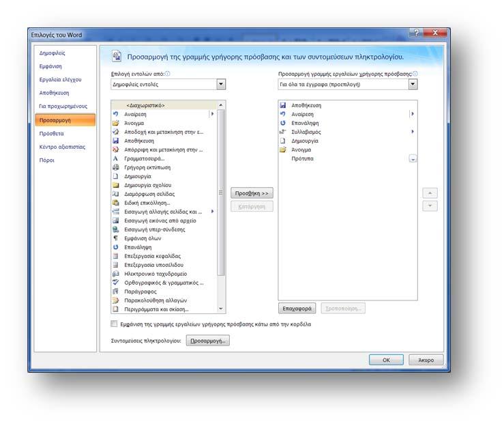This screenshot has height=426, width=504.
Task: Click icon for Απόρριψη και μετακίνηση command
Action: (x=116, y=150)
